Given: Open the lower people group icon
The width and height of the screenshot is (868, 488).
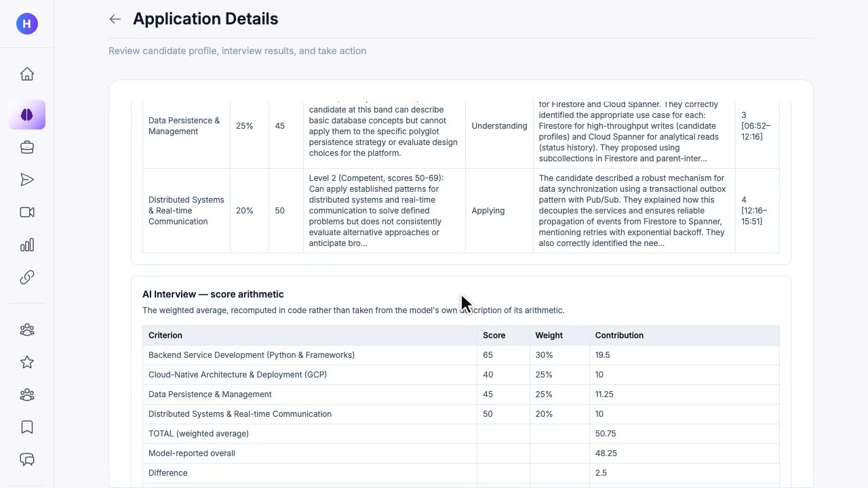Looking at the screenshot, I should (27, 395).
